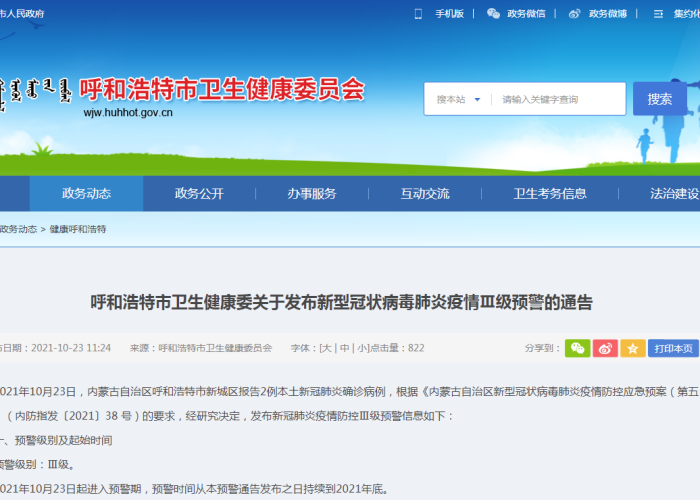Open the 法治建设 navigation tab
Screen dimensions: 700x500
675,193
